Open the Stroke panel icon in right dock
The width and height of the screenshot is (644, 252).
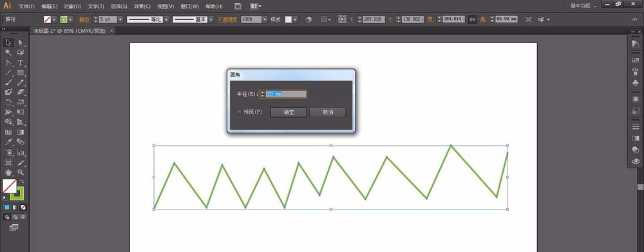(x=636, y=126)
